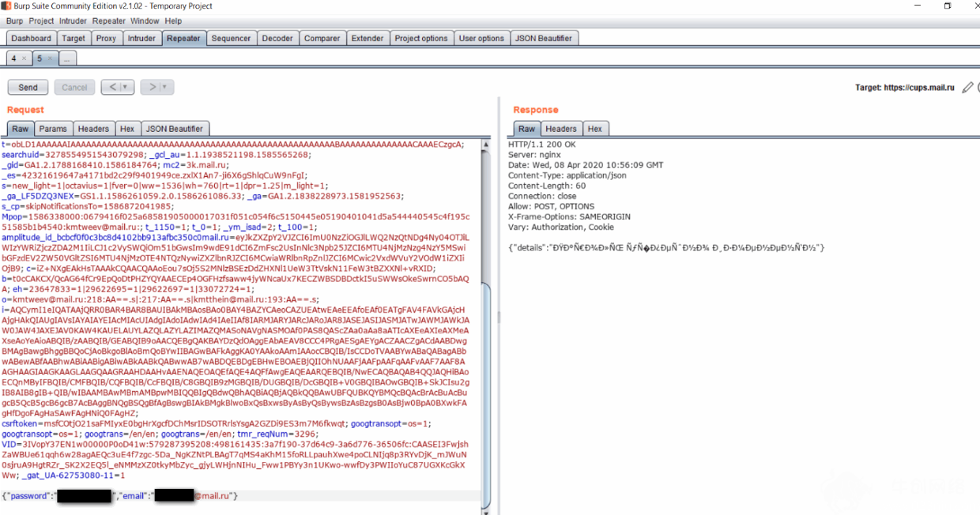This screenshot has height=515, width=980.
Task: Switch to the Dashboard tab
Action: click(x=32, y=38)
